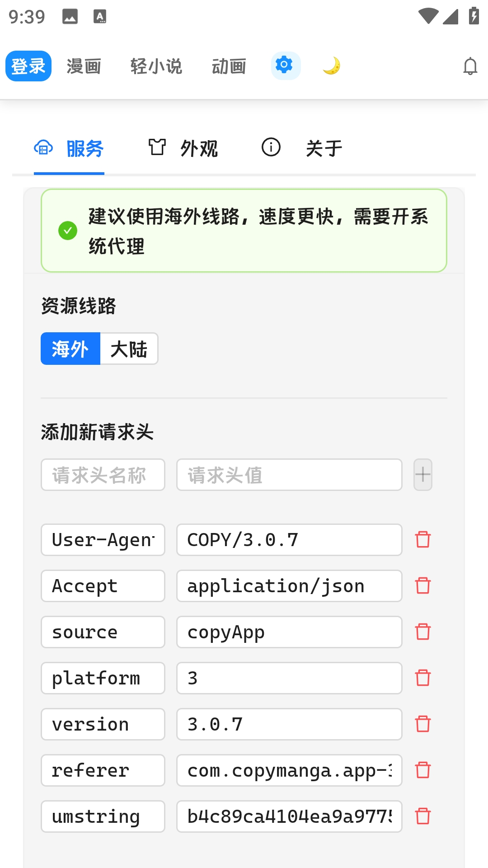Go to the 漫画 section

pos(84,66)
